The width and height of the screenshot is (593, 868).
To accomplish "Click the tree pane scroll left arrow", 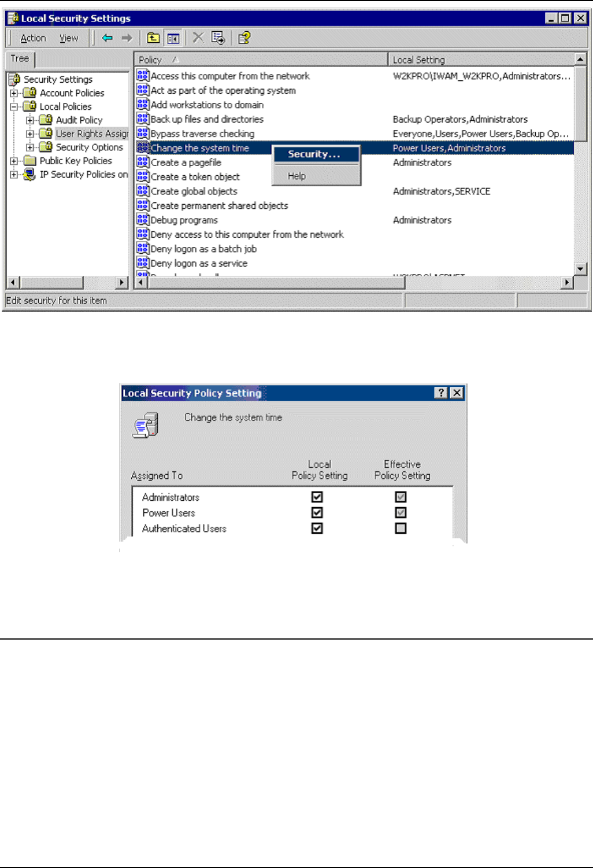I will click(13, 282).
